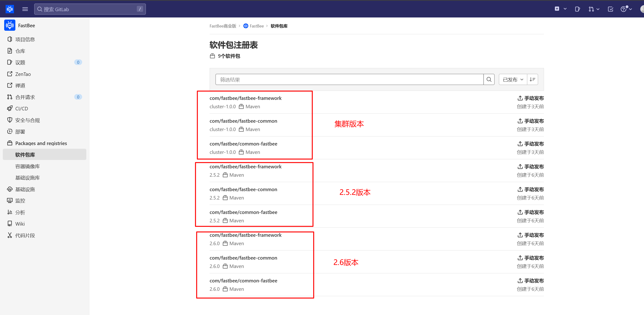
Task: Open 2.6.0 fastbee-common package
Action: pyautogui.click(x=243, y=258)
